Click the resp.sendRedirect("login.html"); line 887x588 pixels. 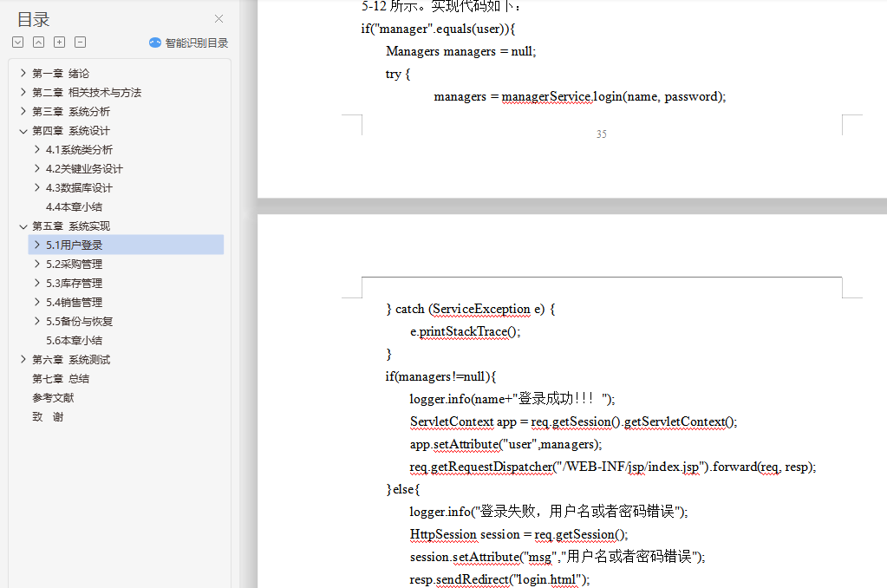click(499, 579)
